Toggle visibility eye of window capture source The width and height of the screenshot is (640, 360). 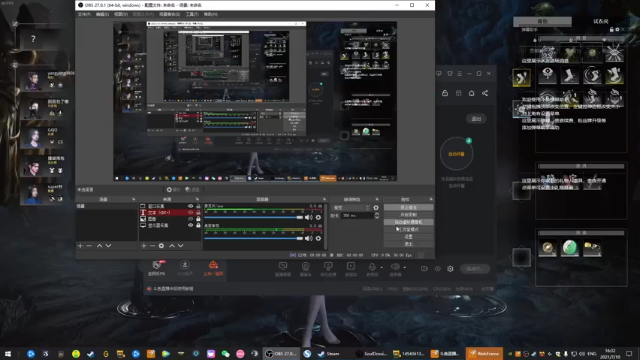tap(190, 206)
